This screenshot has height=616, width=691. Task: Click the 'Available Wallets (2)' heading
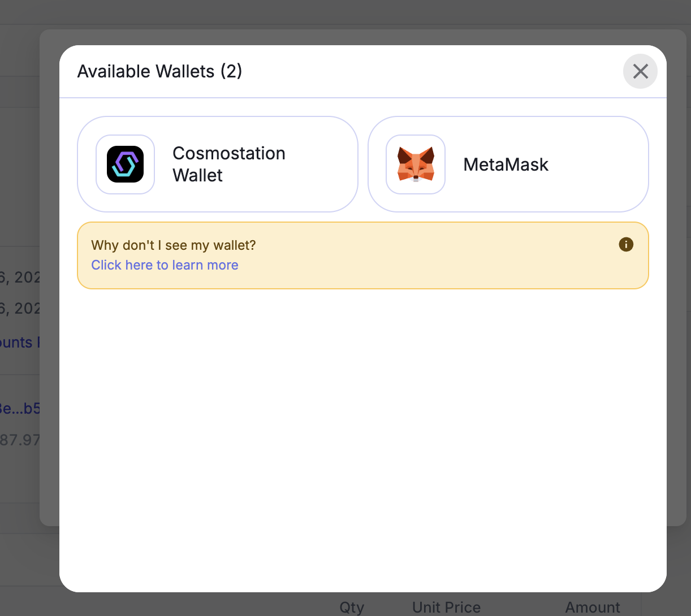(159, 72)
